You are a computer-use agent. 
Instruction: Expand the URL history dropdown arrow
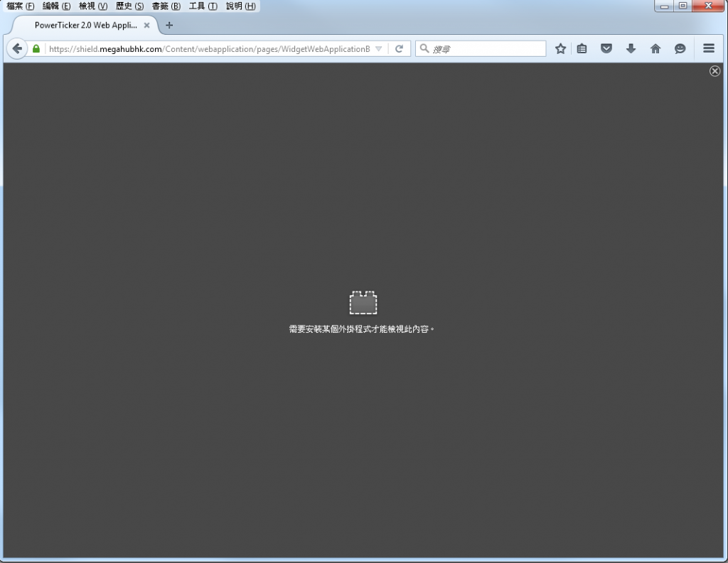[x=379, y=49]
